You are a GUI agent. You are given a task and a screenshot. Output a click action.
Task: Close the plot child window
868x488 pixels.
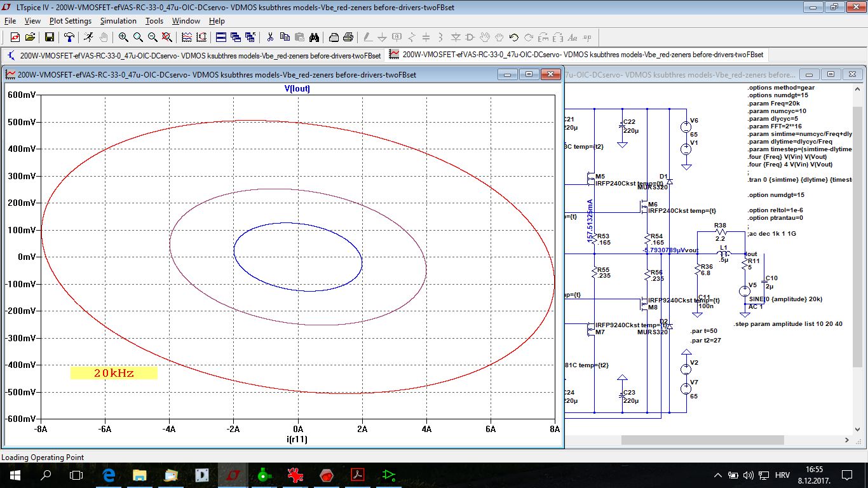click(x=550, y=74)
